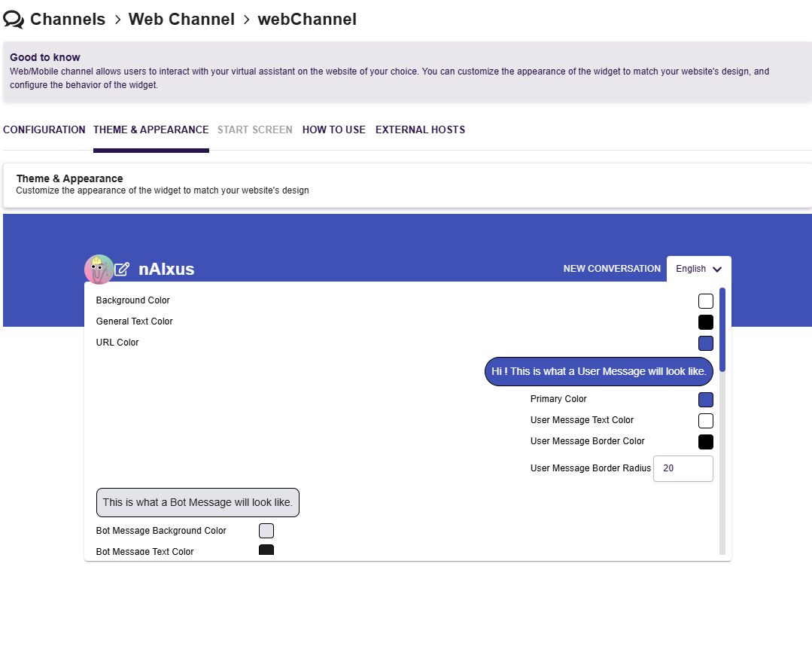Viewport: 812px width, 652px height.
Task: Click the chevron arrow in the language dropdown
Action: [717, 269]
